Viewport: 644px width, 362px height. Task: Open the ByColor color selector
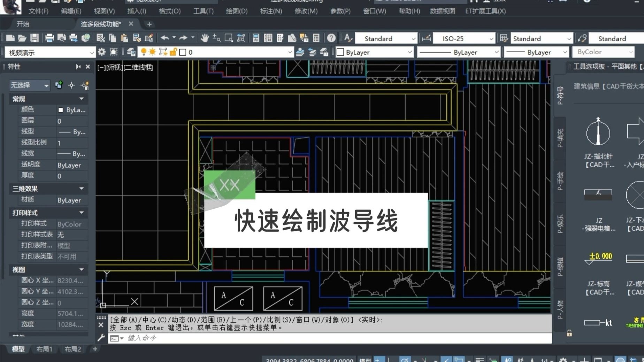(604, 52)
